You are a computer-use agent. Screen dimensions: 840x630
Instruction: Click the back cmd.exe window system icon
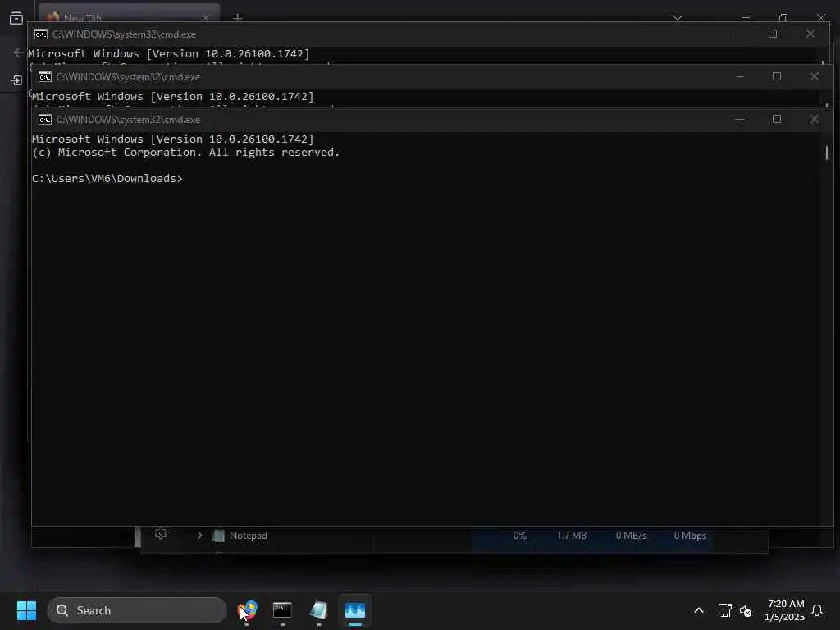tap(41, 34)
